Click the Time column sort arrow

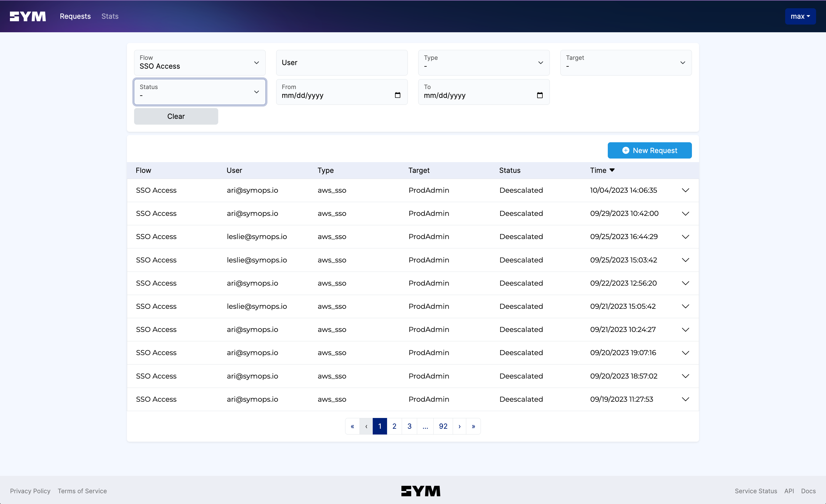[612, 170]
